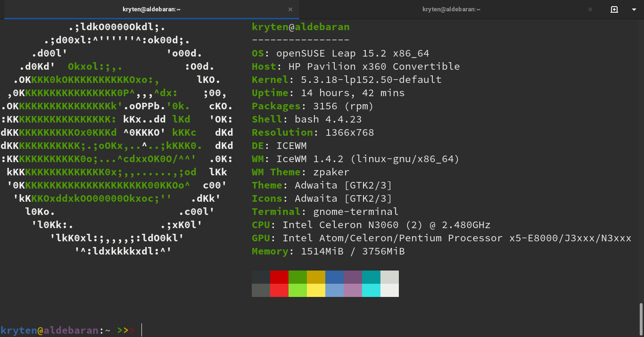Open a new terminal tab with plus icon
Screen dimensions: 644x337
click(614, 9)
